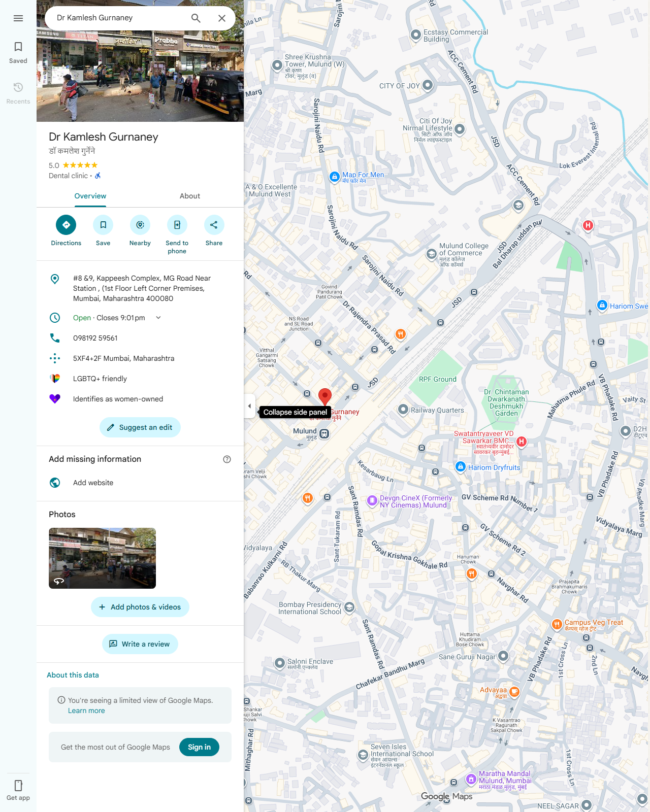
Task: Open the About this data link
Action: 73,675
